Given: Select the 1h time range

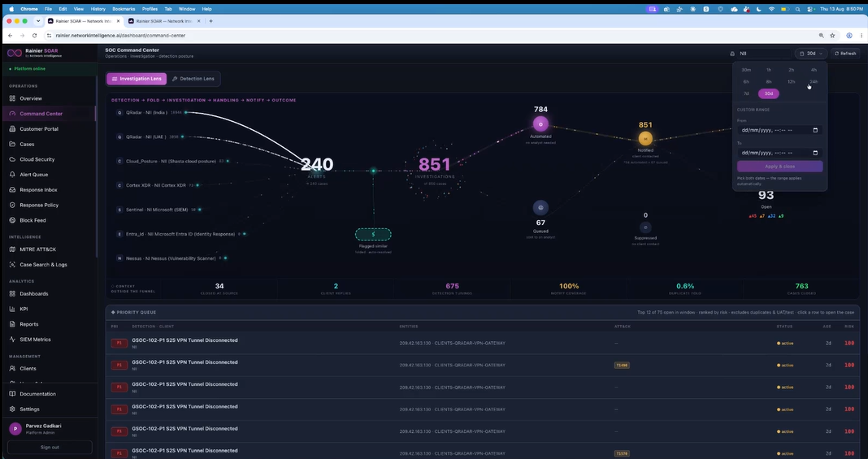Looking at the screenshot, I should coord(768,70).
